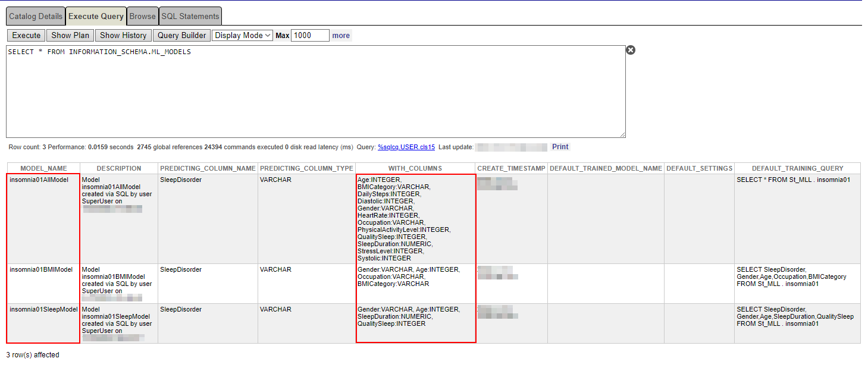Open Show History
868x374 pixels.
[123, 36]
